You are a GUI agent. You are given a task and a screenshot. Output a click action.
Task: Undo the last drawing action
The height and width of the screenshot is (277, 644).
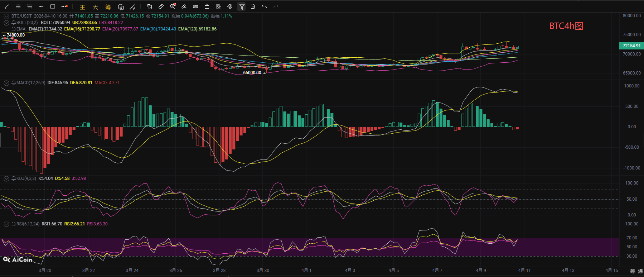tap(264, 6)
